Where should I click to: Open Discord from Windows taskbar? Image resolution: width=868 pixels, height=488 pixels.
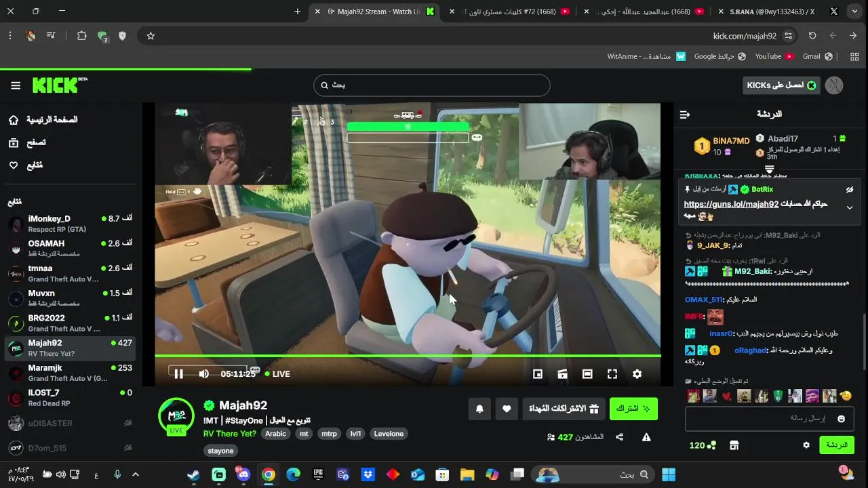pyautogui.click(x=243, y=474)
